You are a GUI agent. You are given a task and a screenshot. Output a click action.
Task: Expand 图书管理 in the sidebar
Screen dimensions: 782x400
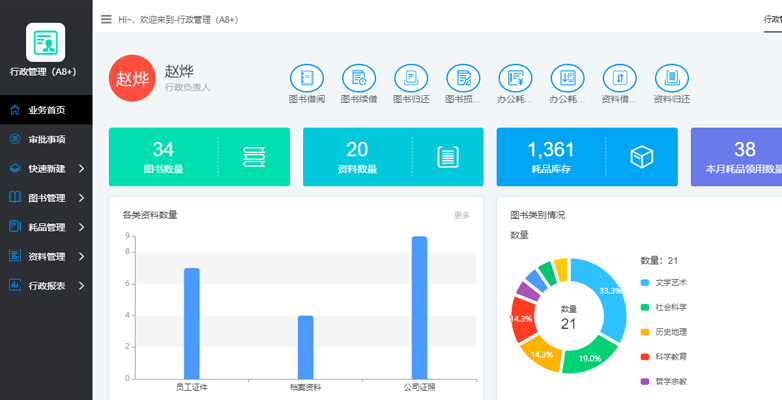pos(46,198)
